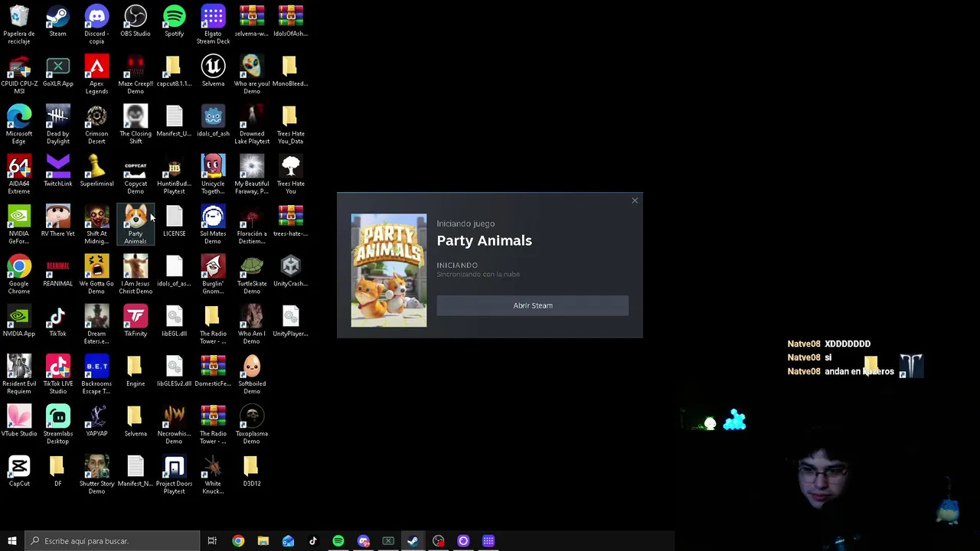
Task: Select the Toxoplasma Demo desktop icon
Action: coord(252,424)
